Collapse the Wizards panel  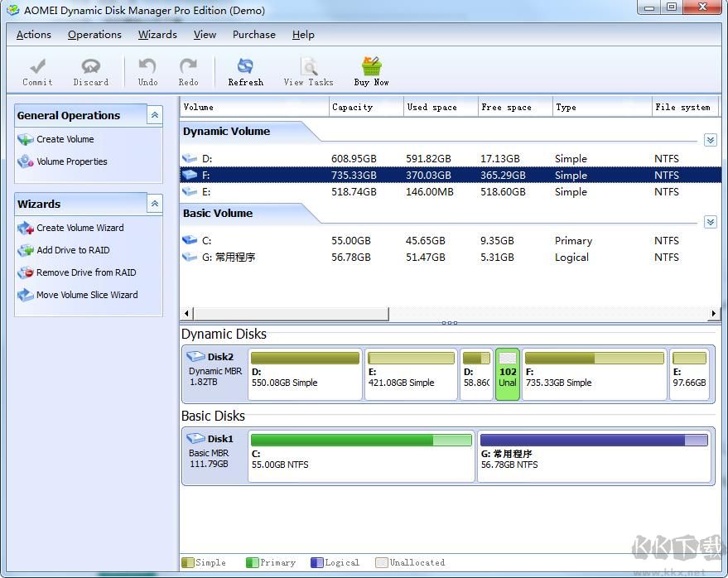click(x=155, y=204)
